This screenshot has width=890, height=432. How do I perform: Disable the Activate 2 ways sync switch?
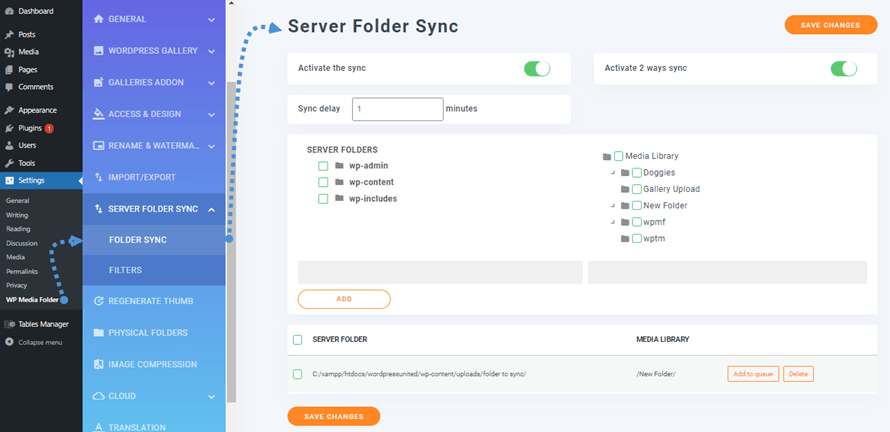click(843, 68)
